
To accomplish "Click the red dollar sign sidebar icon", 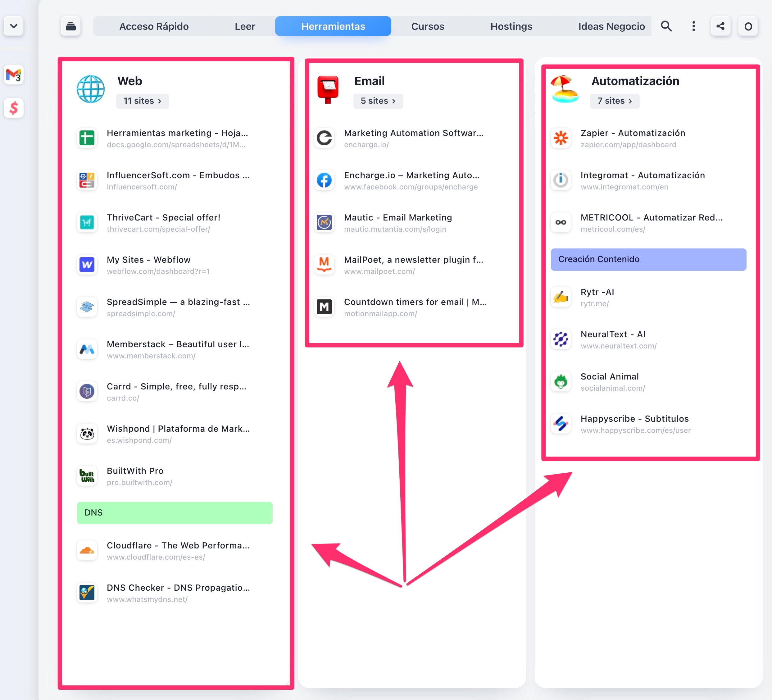I will (14, 108).
